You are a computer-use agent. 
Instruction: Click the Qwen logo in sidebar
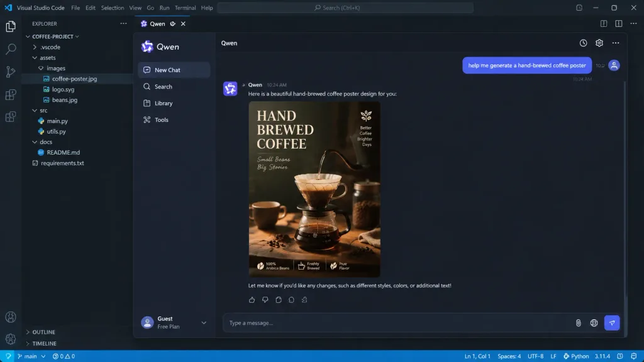pos(147,47)
